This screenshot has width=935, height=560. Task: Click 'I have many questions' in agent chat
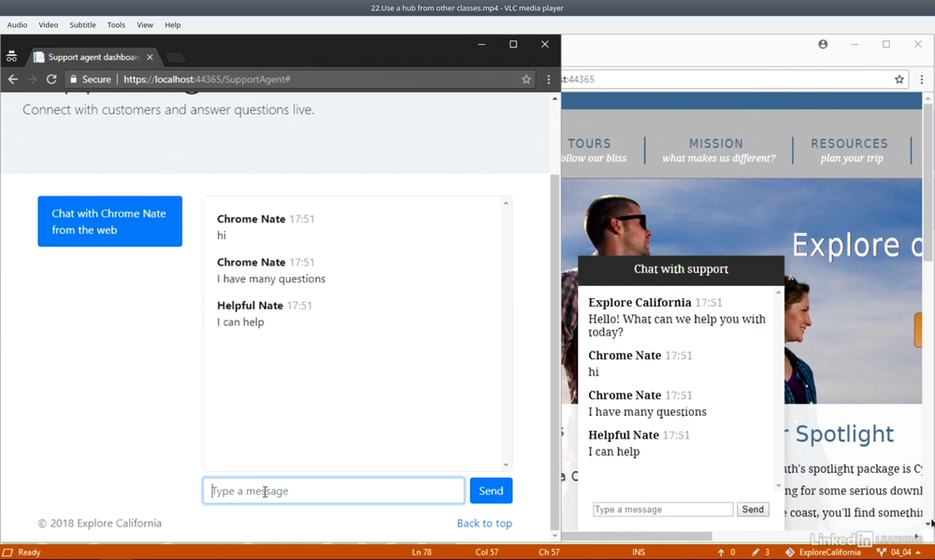[x=271, y=279]
